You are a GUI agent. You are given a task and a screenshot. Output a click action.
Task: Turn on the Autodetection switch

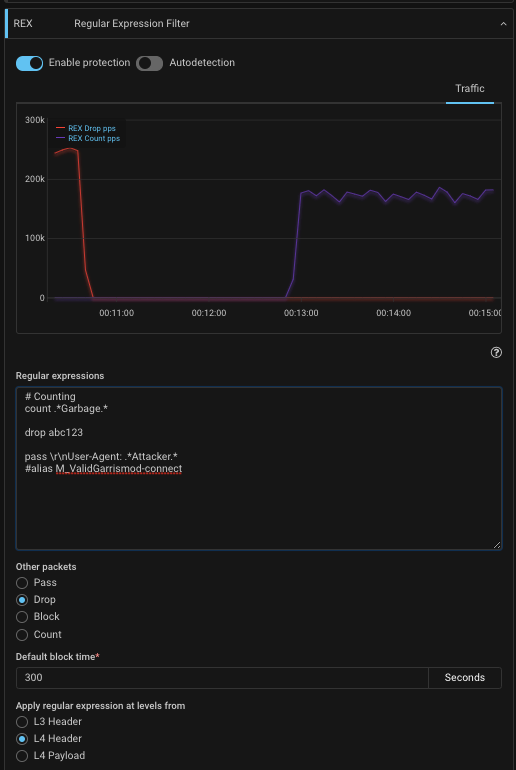(x=149, y=63)
